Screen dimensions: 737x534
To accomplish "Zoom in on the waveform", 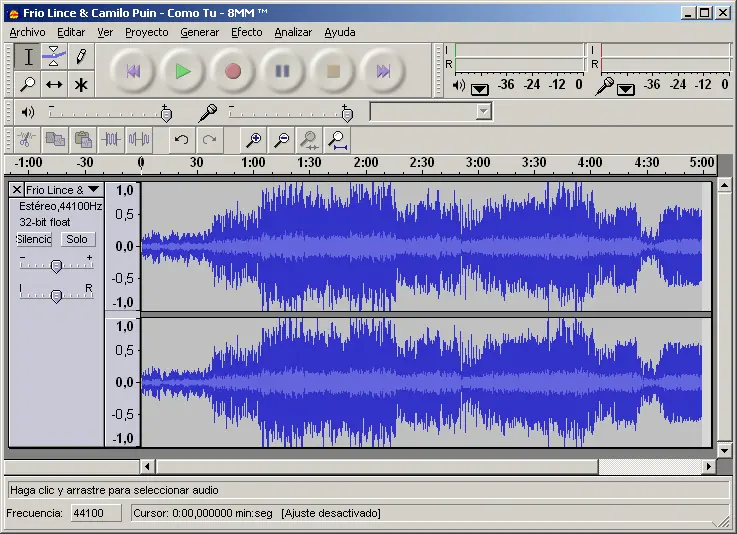I will click(x=253, y=140).
